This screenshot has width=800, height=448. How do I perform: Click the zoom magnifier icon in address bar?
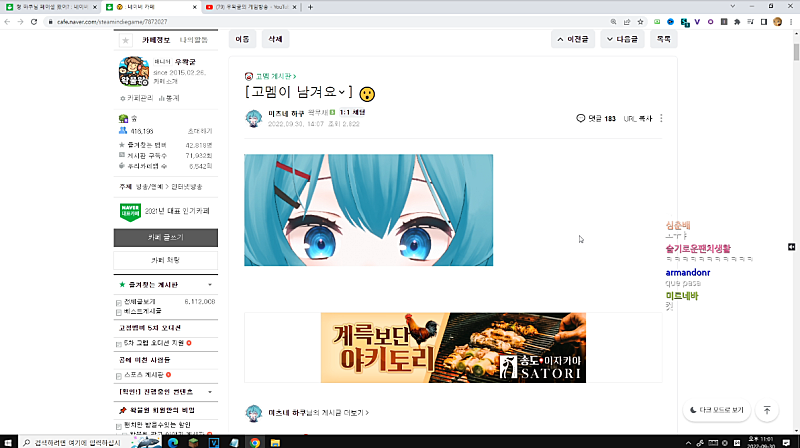[x=613, y=22]
